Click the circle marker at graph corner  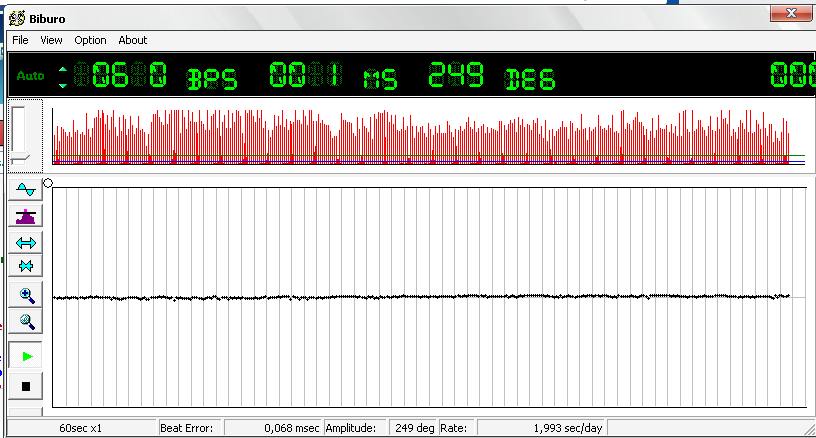coord(48,183)
